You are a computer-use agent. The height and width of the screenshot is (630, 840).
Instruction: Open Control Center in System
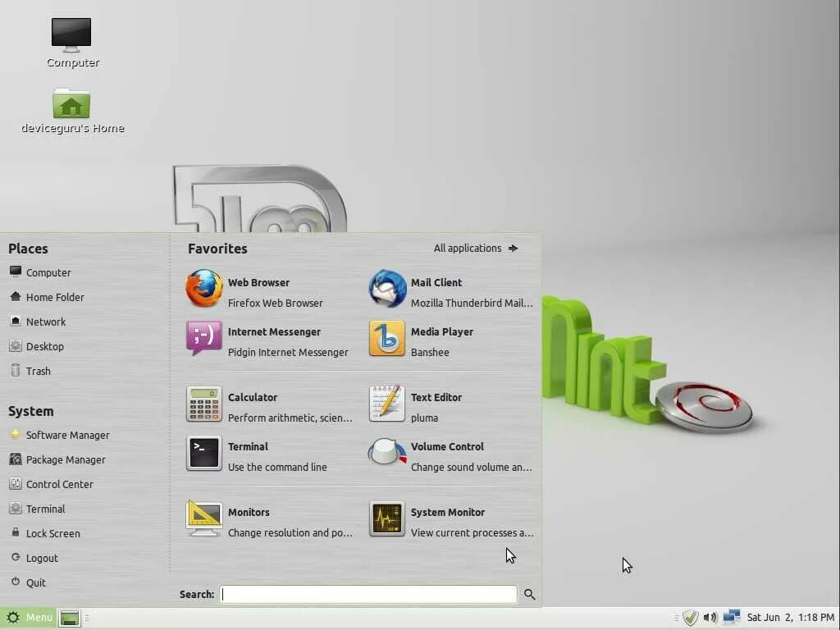click(x=59, y=484)
